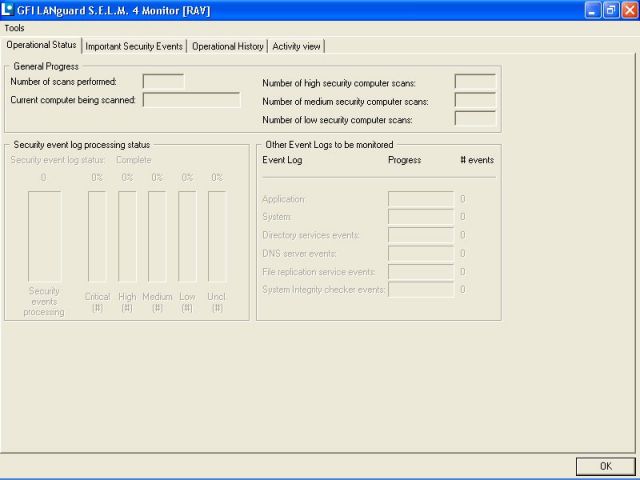The width and height of the screenshot is (640, 480).
Task: Click the Application log progress bar
Action: [421, 199]
